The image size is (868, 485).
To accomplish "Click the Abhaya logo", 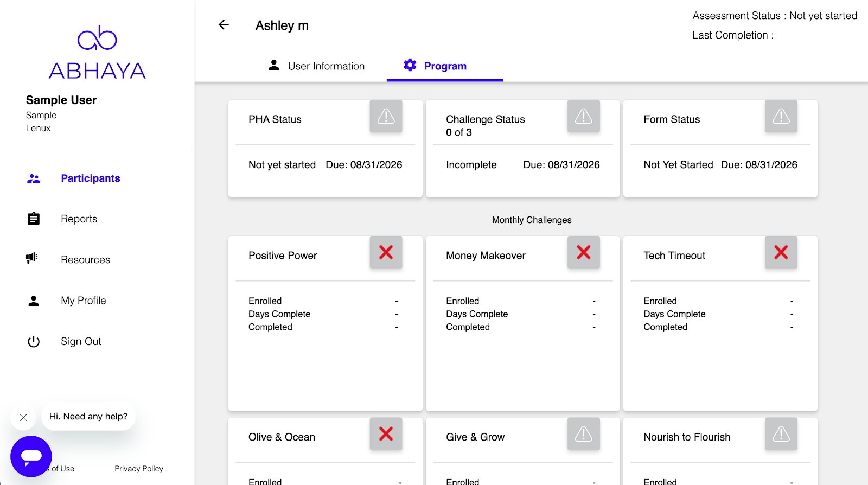I will (97, 53).
